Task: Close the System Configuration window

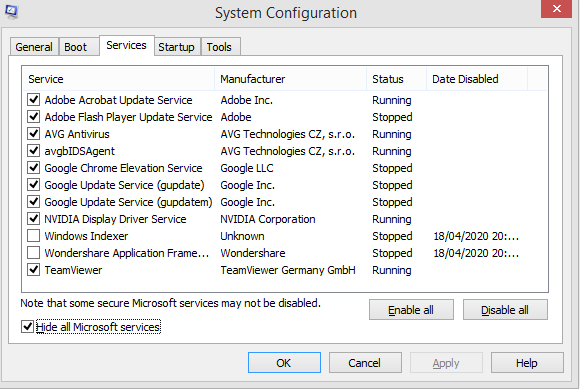Action: (x=556, y=9)
